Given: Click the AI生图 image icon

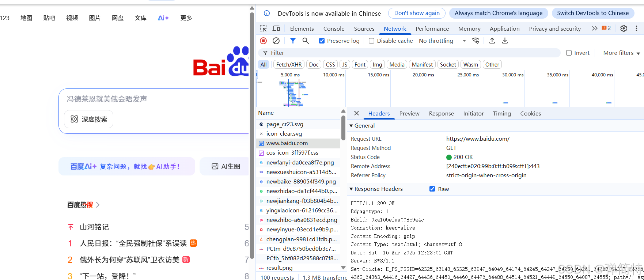Looking at the screenshot, I should tap(215, 167).
